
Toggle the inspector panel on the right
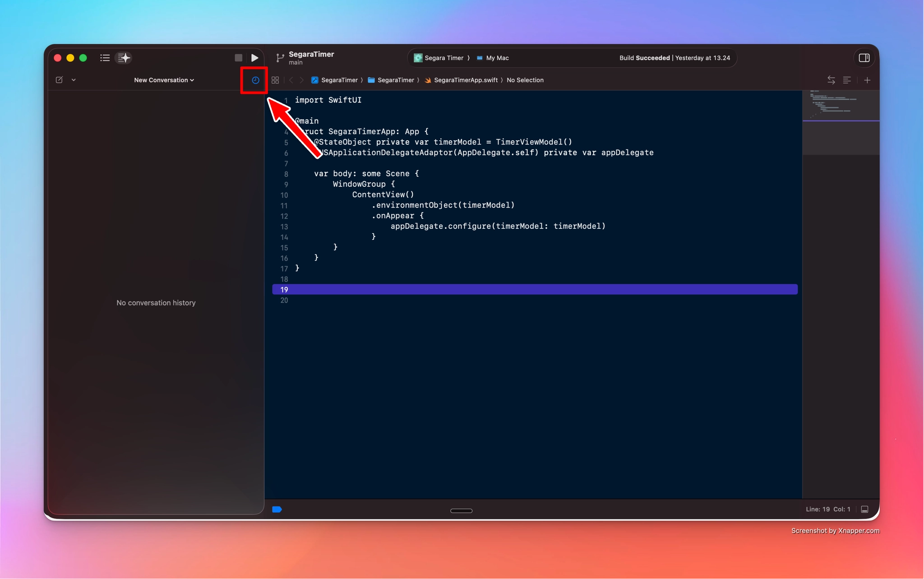click(x=864, y=58)
